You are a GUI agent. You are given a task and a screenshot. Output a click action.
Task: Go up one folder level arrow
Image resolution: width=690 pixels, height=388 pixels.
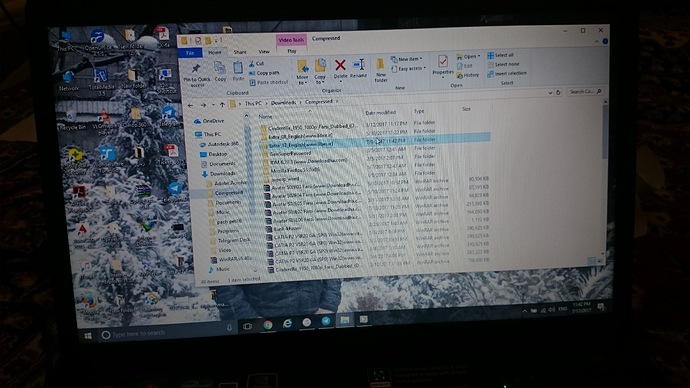coord(222,105)
